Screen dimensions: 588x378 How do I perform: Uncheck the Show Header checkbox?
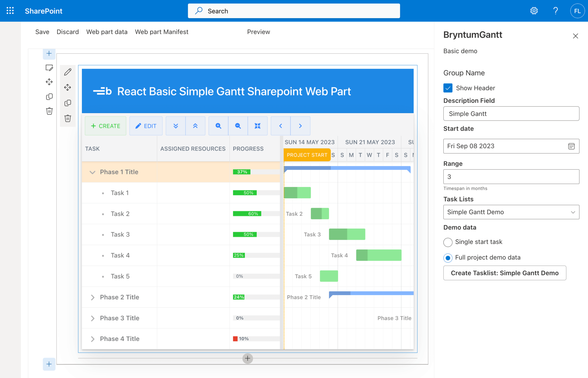[x=448, y=88]
